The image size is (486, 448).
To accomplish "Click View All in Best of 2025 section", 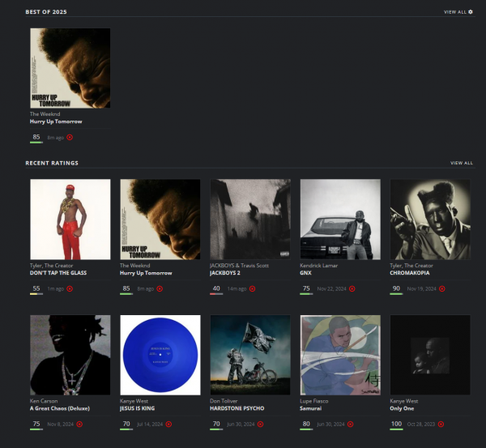I will tap(455, 12).
